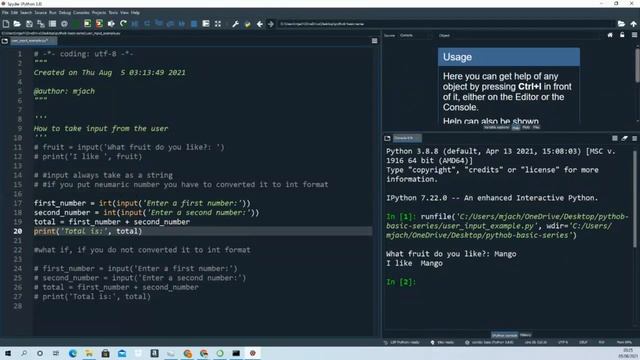The width and height of the screenshot is (640, 360).
Task: Click the last debug step icon before Stop
Action: tap(182, 24)
